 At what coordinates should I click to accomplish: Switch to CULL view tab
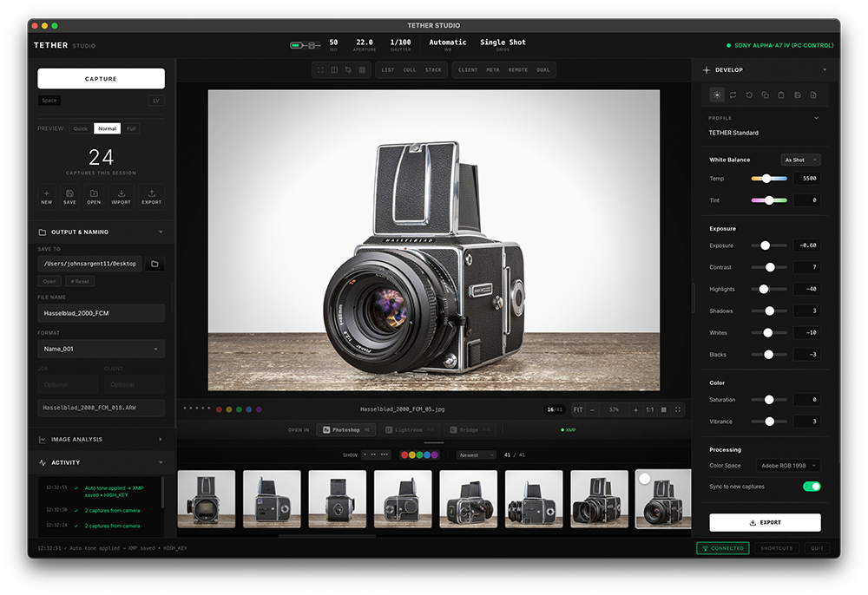coord(410,70)
